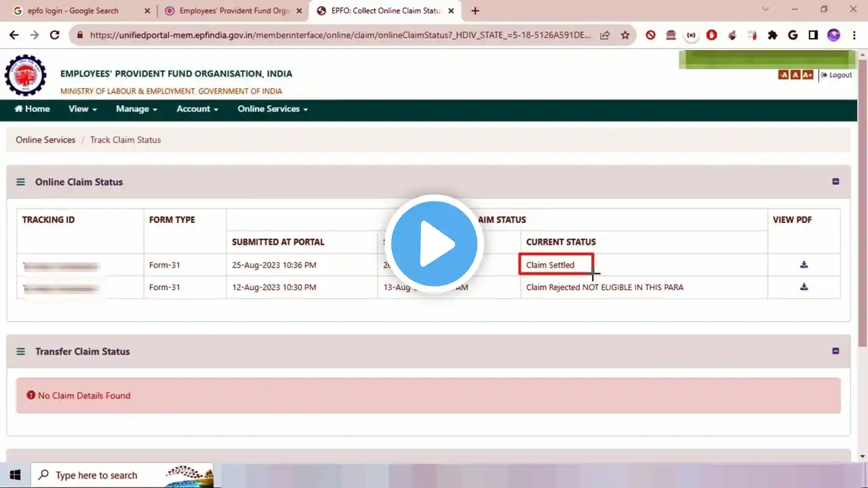Reload the page with the browser refresh icon
The image size is (868, 488).
point(55,35)
